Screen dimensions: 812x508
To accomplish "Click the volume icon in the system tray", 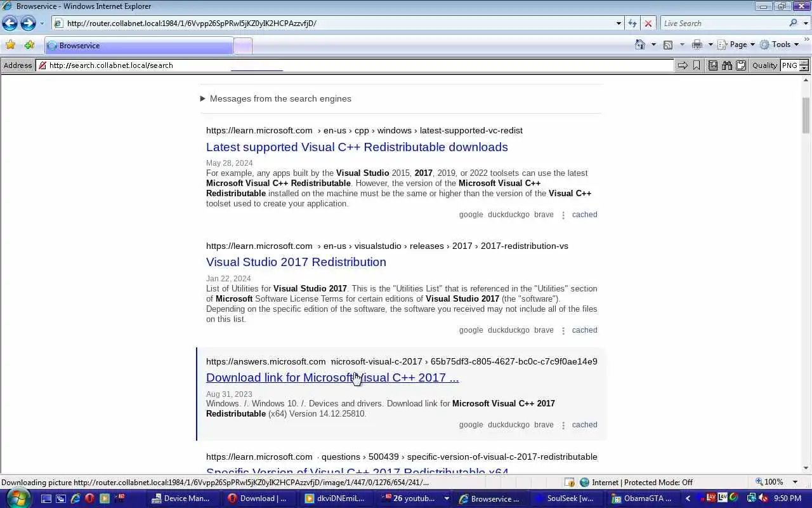I will [763, 498].
